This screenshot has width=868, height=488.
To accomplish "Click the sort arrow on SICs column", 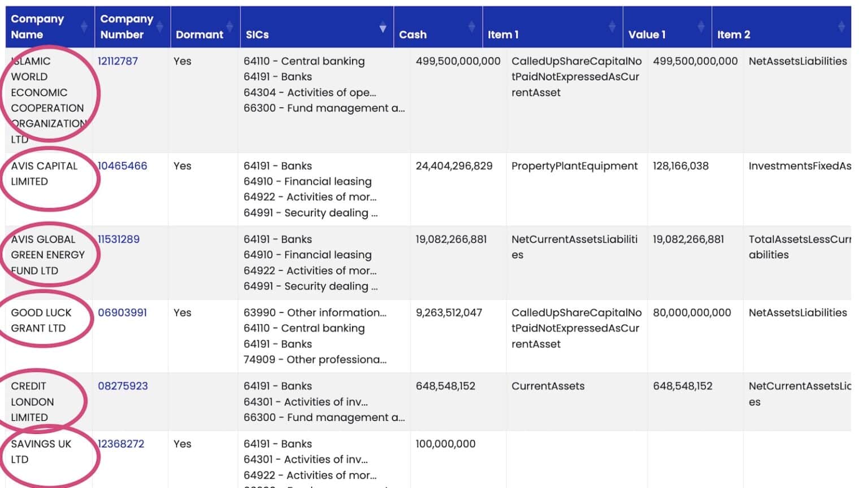I will (x=382, y=26).
